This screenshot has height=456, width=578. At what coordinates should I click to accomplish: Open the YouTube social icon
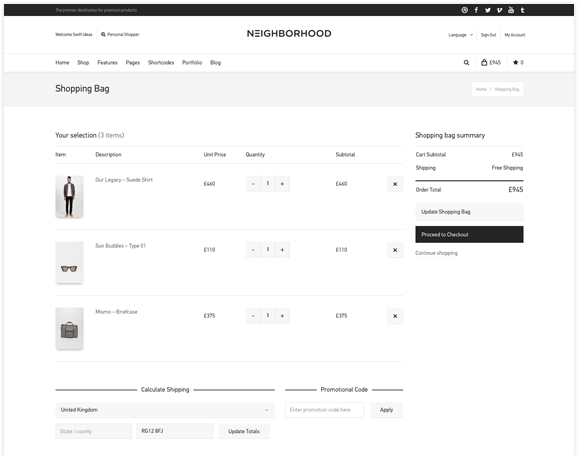(511, 10)
